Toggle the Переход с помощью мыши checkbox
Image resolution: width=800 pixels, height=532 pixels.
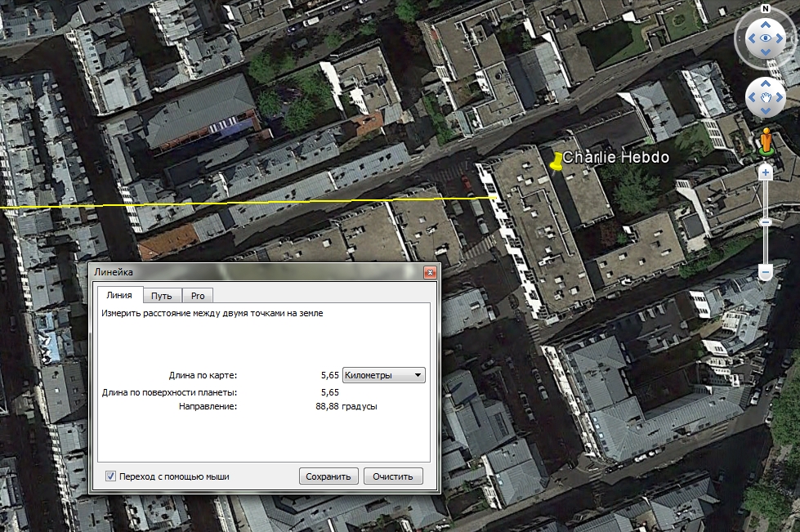click(110, 476)
